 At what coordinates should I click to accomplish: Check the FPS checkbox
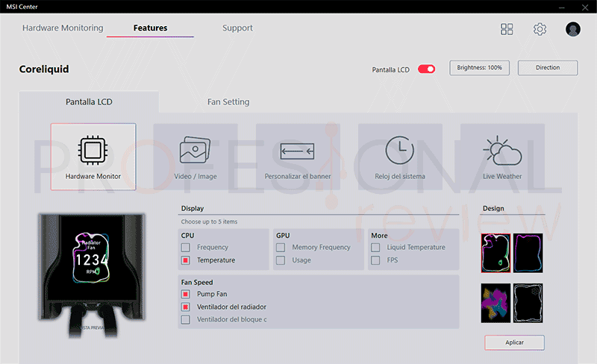tap(375, 260)
